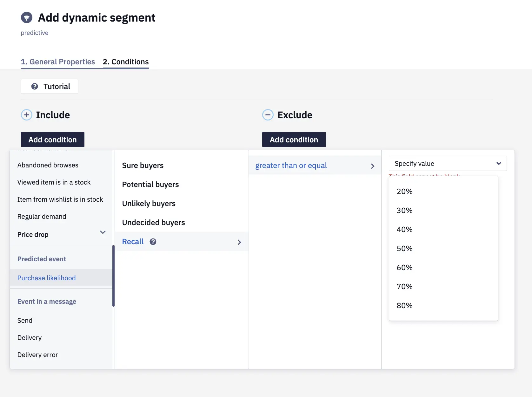This screenshot has width=532, height=397.
Task: Choose 50% value
Action: pyautogui.click(x=405, y=249)
